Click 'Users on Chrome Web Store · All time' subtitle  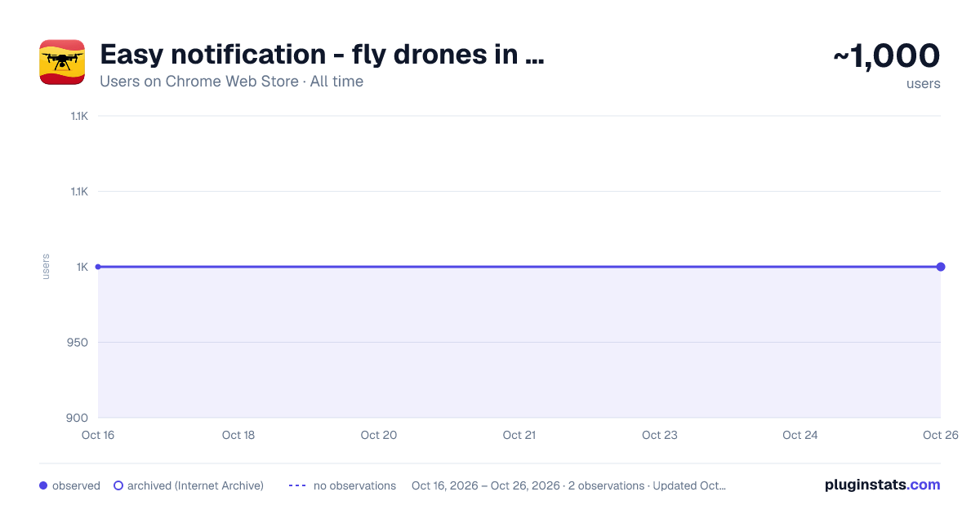[231, 82]
